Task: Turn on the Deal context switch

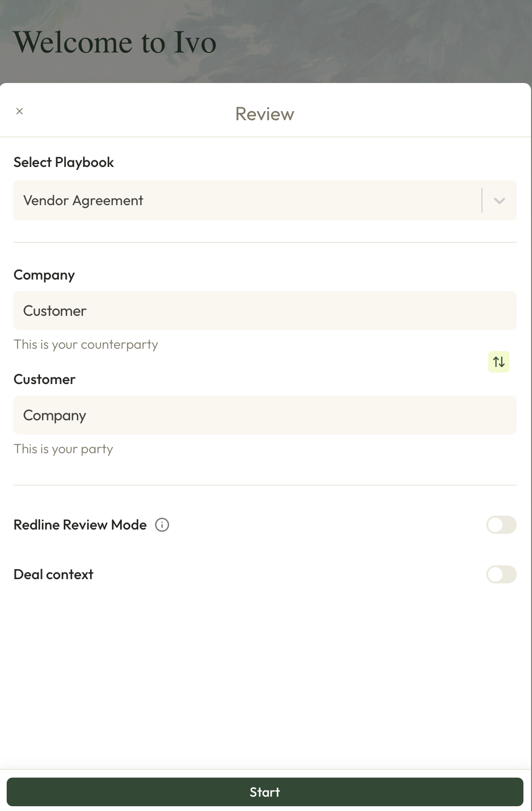Action: (501, 574)
